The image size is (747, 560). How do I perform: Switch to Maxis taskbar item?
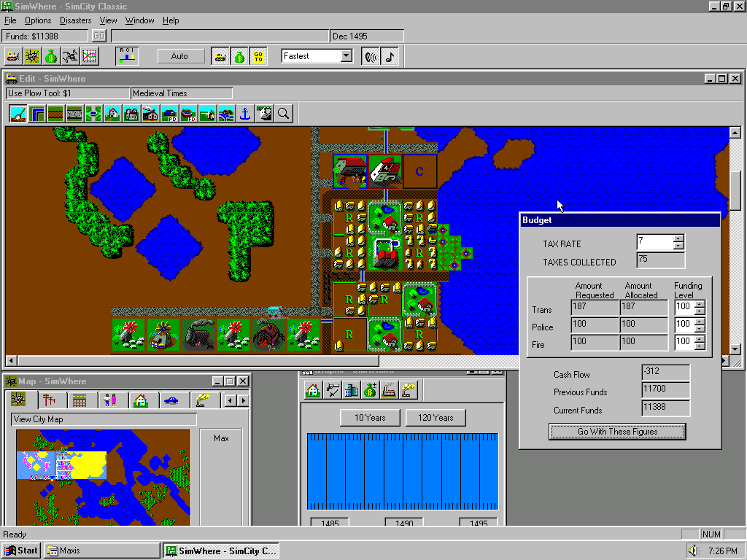coord(102,551)
